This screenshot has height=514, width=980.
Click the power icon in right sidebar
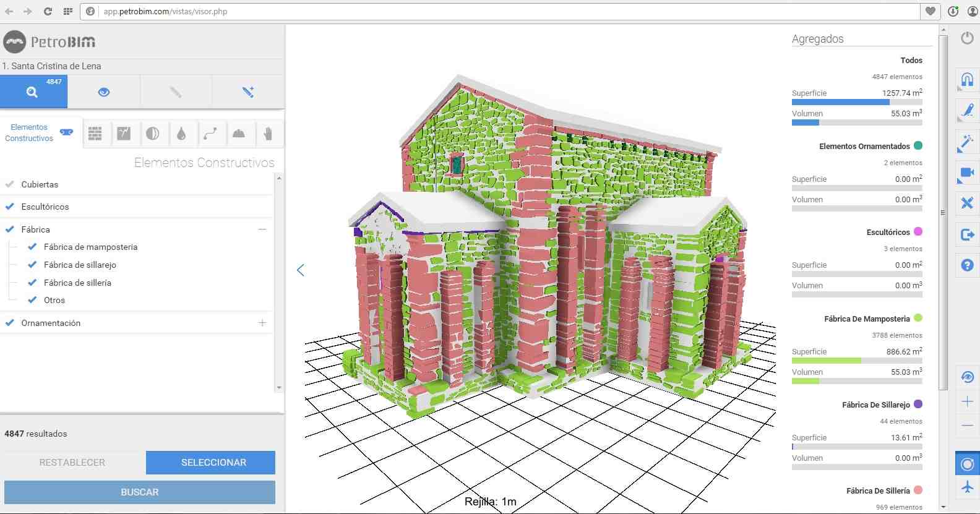coord(967,38)
